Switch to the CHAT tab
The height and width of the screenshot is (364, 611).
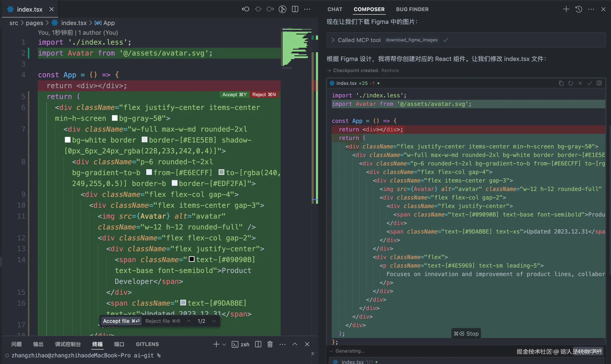tap(335, 9)
